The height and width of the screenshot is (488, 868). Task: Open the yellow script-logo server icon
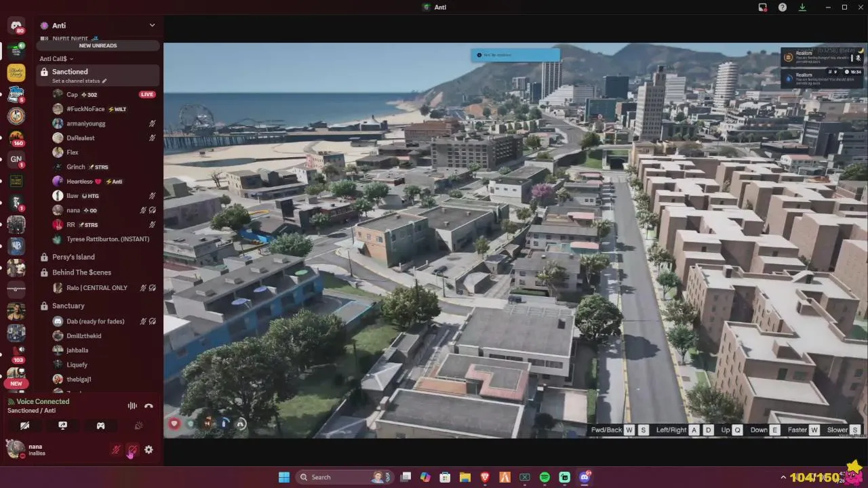(x=16, y=73)
